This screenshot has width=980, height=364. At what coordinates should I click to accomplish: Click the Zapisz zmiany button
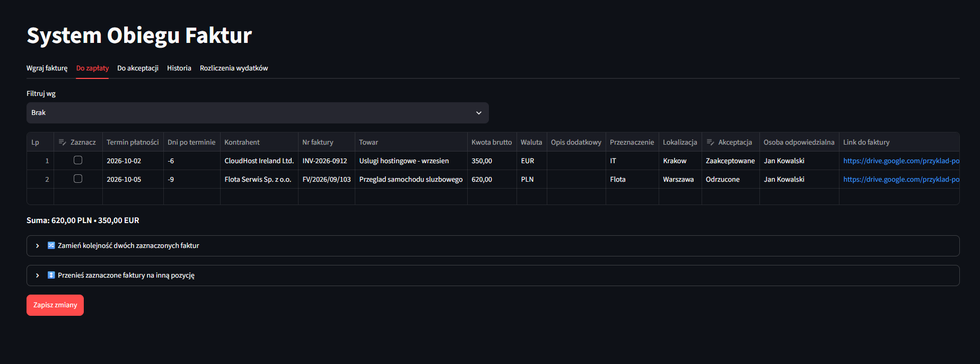coord(55,305)
